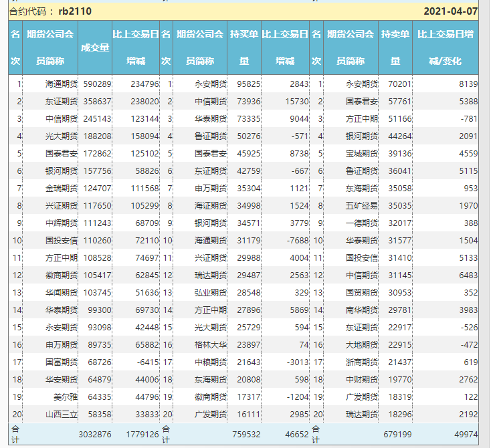
Task: Select 宝城期货 in the short list
Action: tap(361, 153)
